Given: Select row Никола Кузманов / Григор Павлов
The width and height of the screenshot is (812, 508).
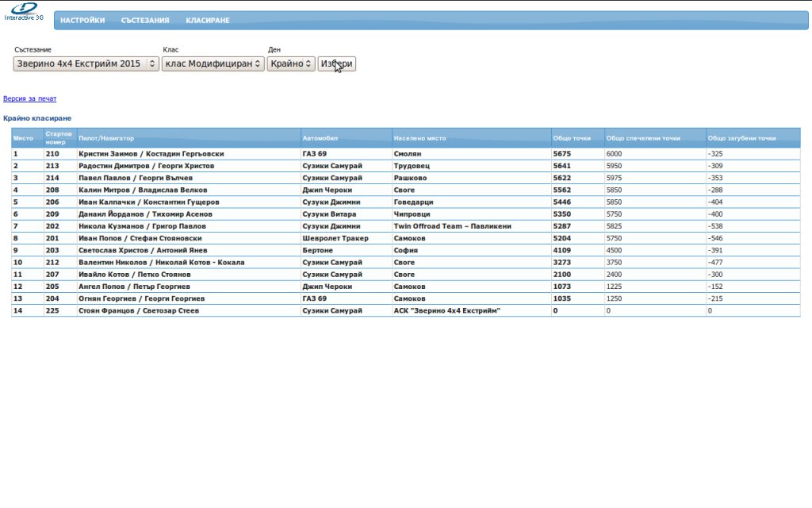Looking at the screenshot, I should 405,226.
